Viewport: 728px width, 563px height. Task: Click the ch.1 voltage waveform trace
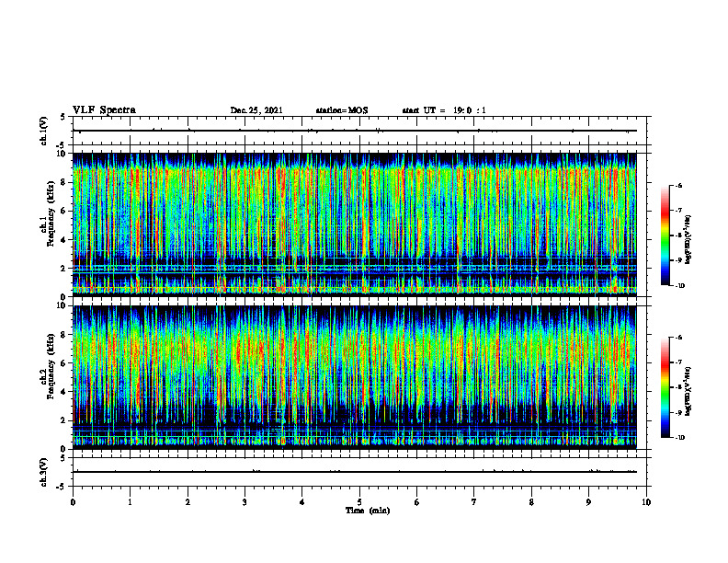click(x=355, y=131)
